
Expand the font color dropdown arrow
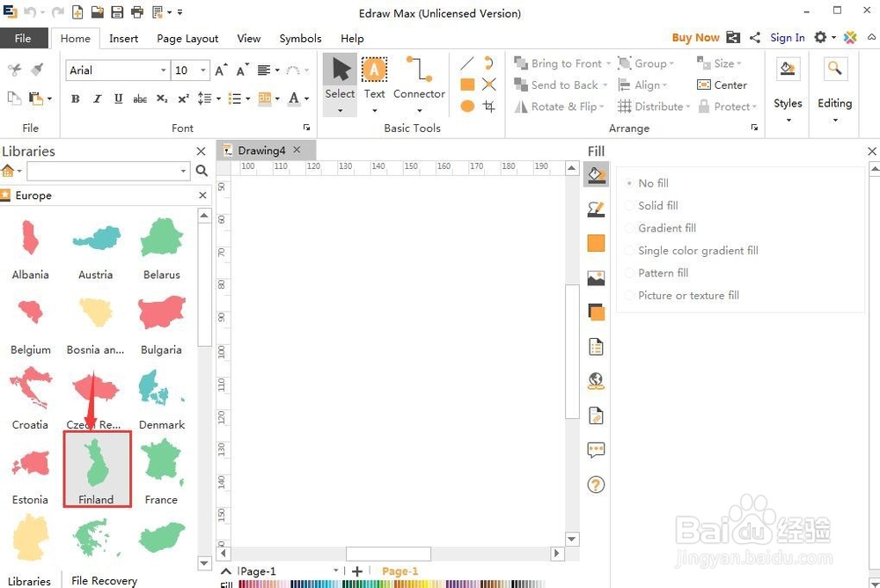coord(306,99)
